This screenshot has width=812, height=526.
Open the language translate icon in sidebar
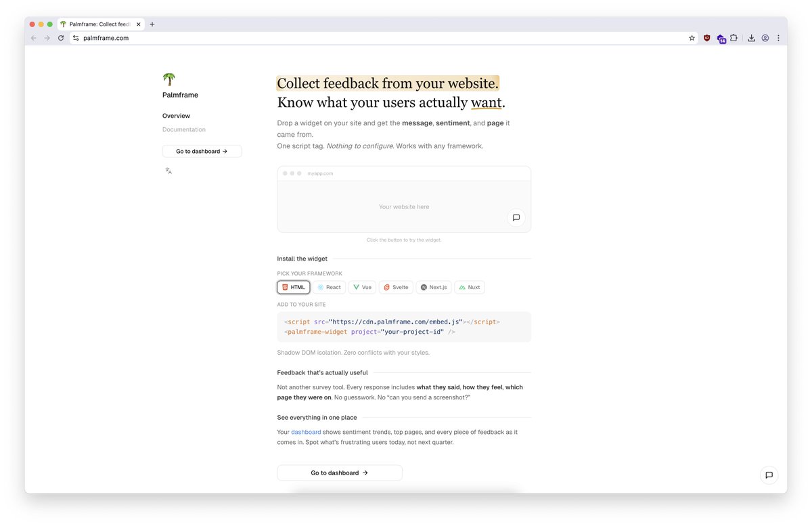click(x=168, y=171)
